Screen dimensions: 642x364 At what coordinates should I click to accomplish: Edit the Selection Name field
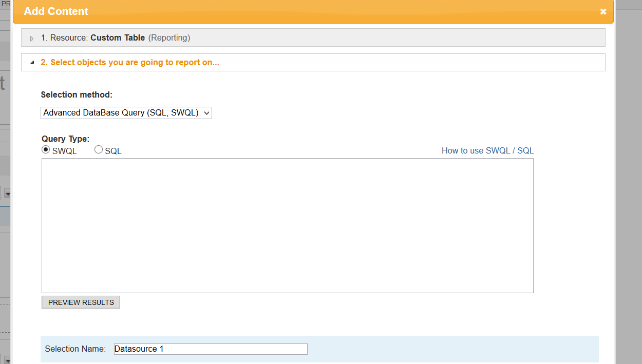[211, 349]
